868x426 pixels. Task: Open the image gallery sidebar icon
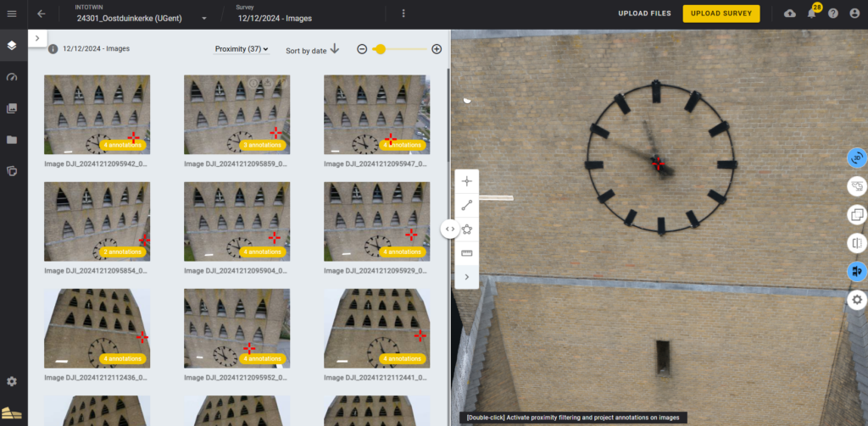(12, 108)
